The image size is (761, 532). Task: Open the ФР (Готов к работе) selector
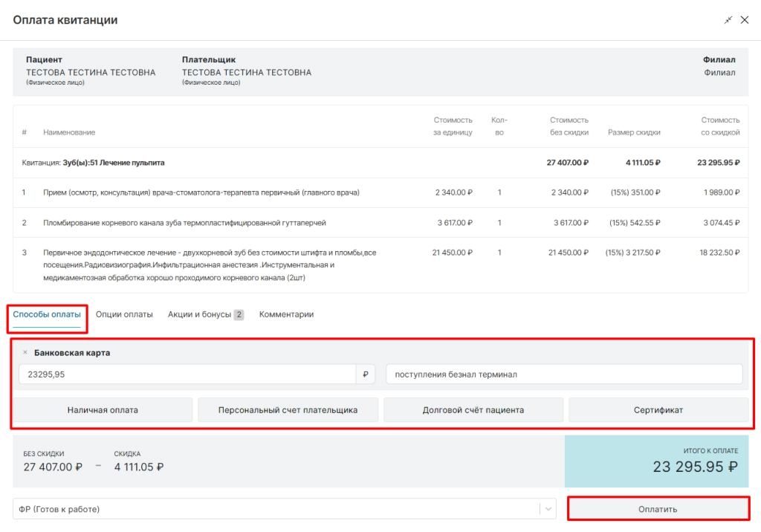coord(285,509)
